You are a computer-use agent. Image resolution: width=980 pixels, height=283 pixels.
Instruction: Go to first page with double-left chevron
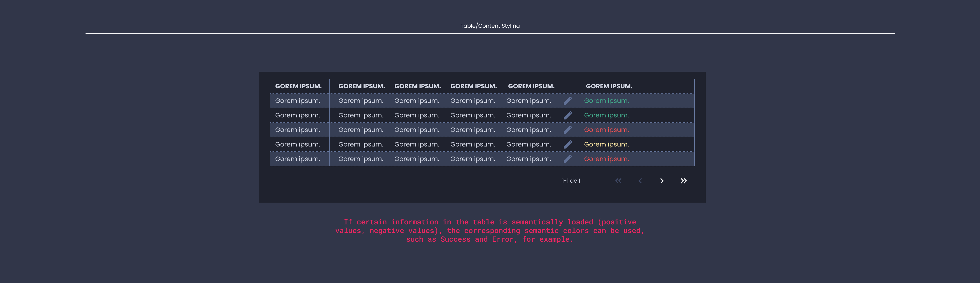coord(618,181)
